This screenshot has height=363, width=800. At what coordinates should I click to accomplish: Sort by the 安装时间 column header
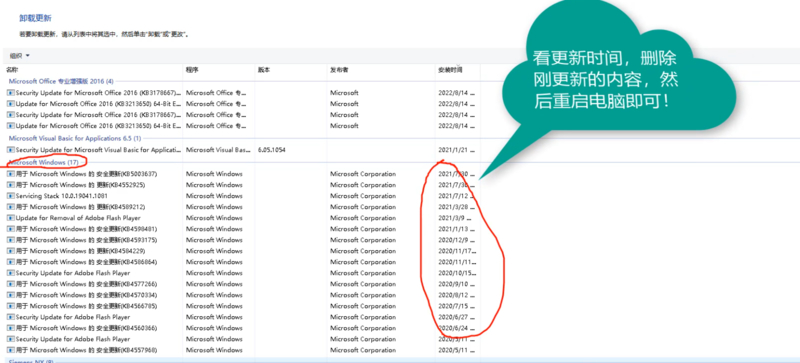pos(458,69)
